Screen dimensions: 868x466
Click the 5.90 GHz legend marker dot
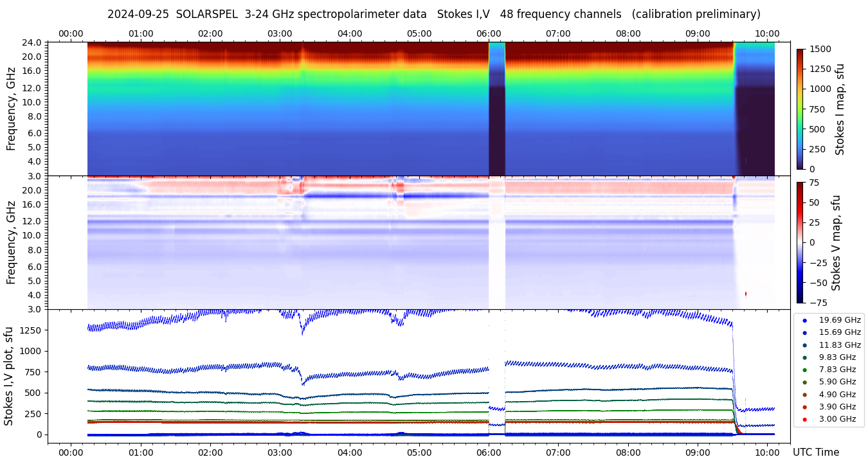click(x=804, y=382)
